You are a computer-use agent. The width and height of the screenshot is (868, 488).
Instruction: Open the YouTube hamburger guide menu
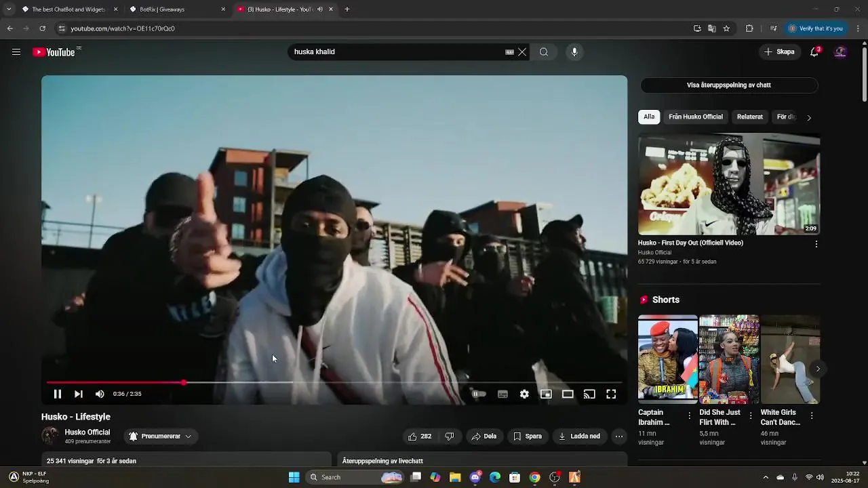click(16, 52)
